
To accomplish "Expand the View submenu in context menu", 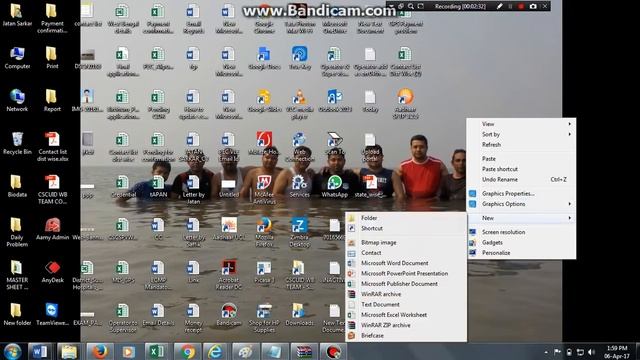I will click(521, 124).
